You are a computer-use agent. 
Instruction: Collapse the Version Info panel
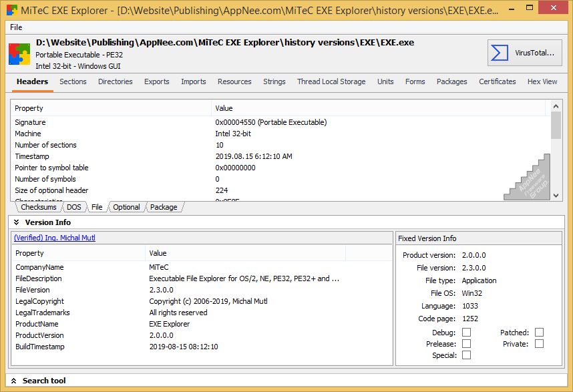coord(16,222)
